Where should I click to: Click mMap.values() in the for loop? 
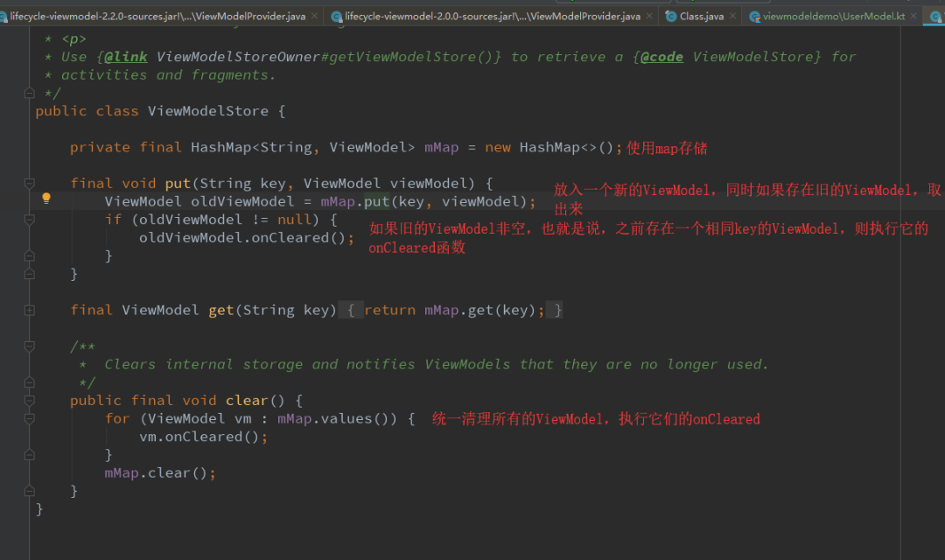337,418
